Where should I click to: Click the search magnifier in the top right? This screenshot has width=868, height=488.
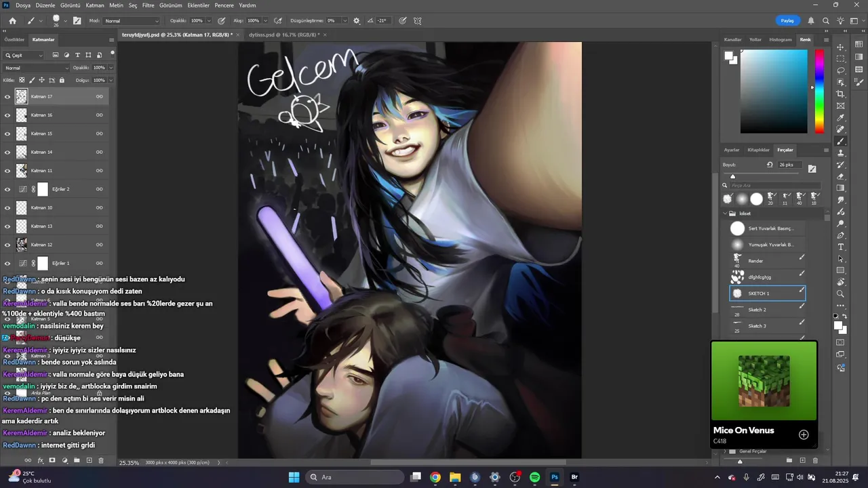point(826,21)
